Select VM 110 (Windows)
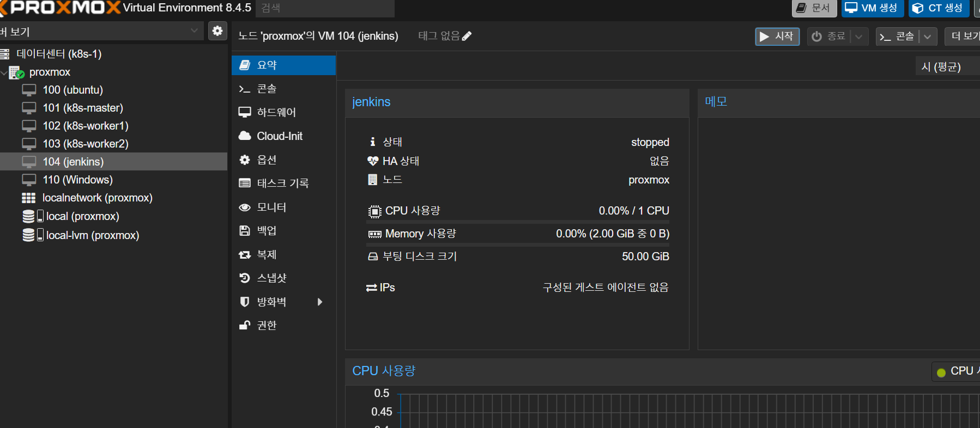 pyautogui.click(x=77, y=180)
